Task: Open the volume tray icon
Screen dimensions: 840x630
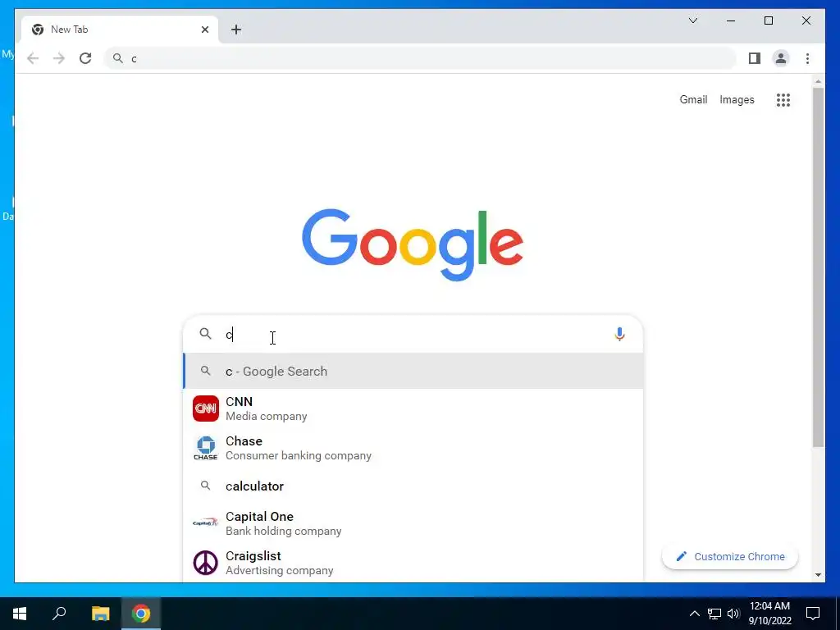Action: click(x=733, y=614)
